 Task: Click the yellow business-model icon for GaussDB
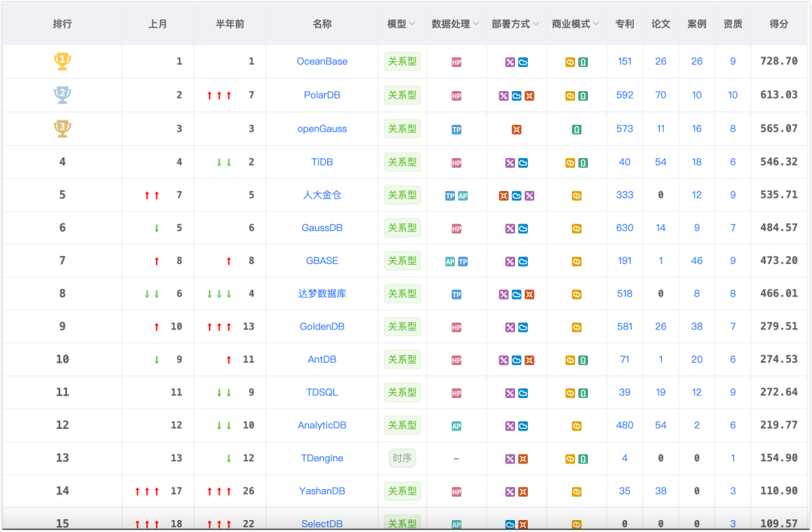[577, 229]
